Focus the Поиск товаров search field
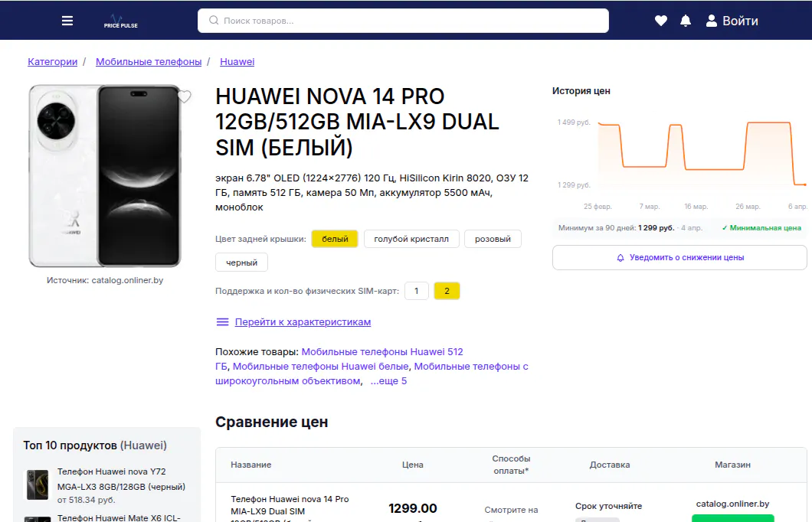Image resolution: width=812 pixels, height=522 pixels. point(403,21)
